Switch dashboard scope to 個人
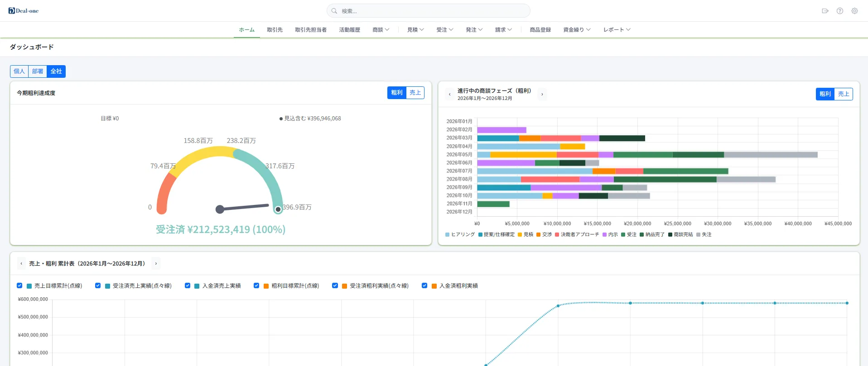 point(19,71)
